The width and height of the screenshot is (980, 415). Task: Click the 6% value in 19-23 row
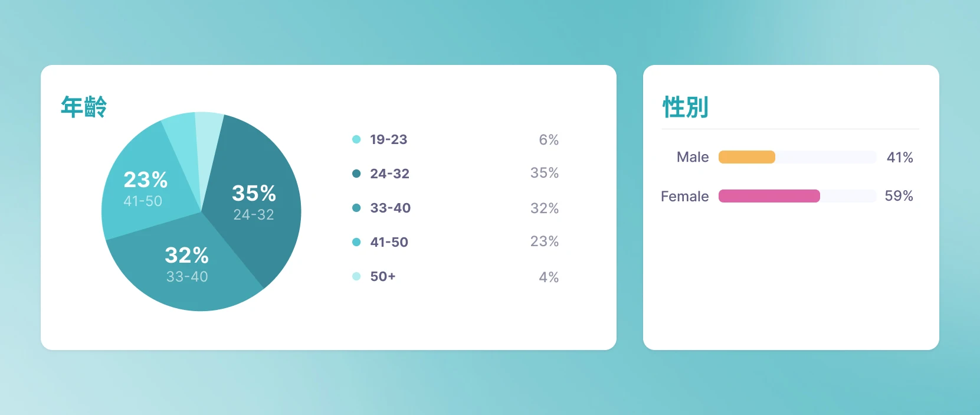549,140
